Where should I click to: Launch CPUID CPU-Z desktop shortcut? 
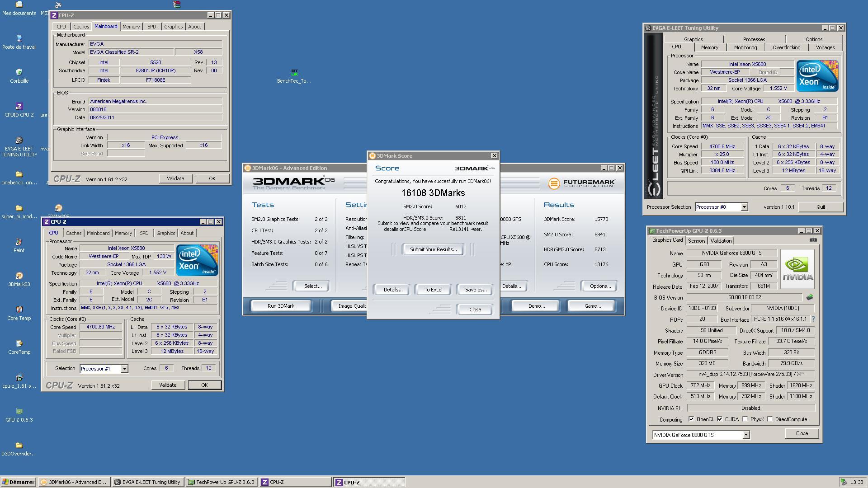click(x=19, y=110)
